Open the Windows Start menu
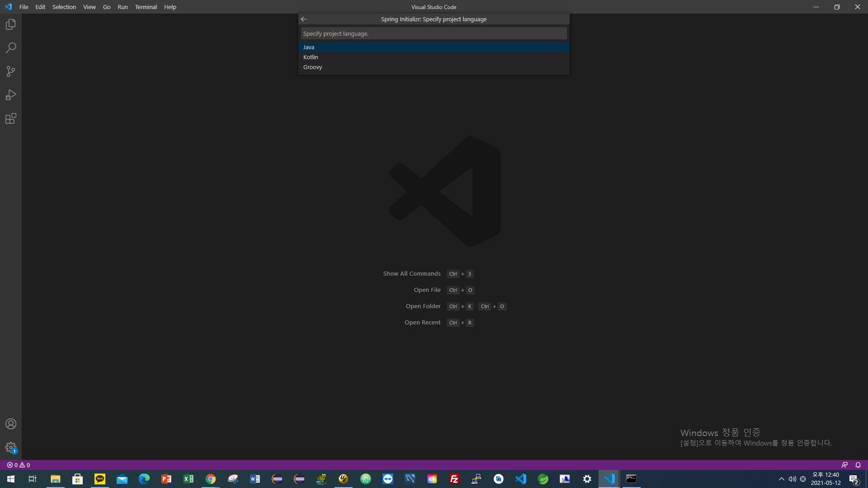This screenshot has width=868, height=488. 11,479
